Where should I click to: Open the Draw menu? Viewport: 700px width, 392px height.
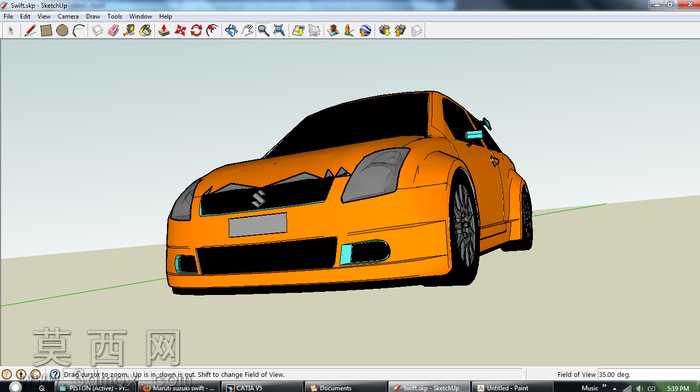tap(93, 17)
